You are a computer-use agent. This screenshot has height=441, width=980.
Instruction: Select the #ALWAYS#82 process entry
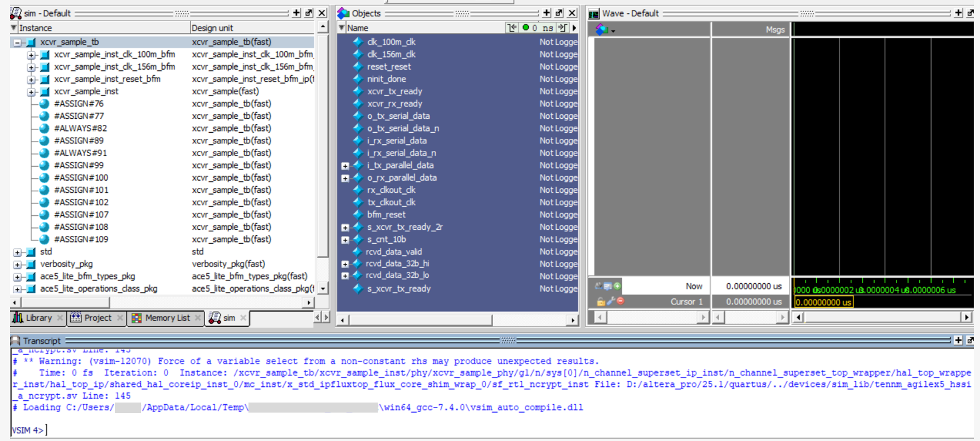pyautogui.click(x=80, y=128)
